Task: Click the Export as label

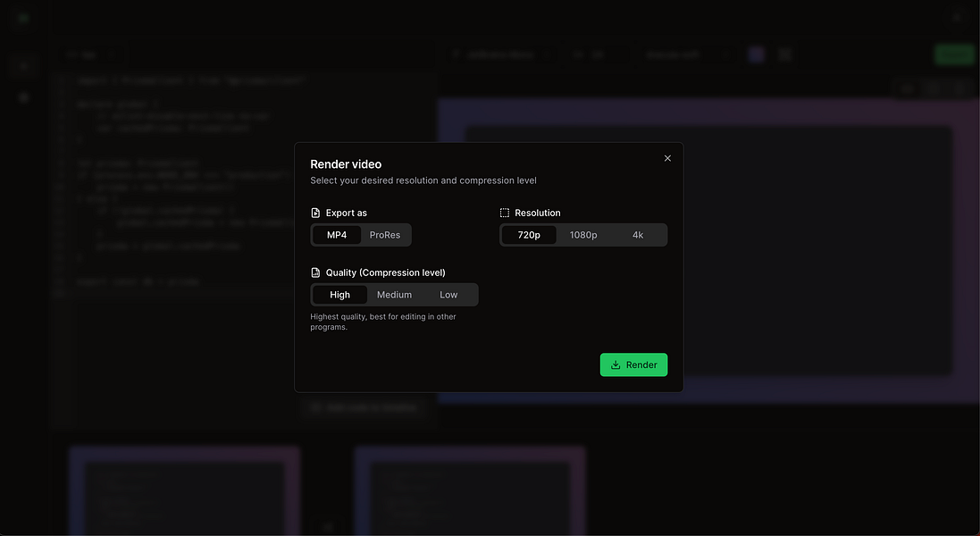Action: 347,213
